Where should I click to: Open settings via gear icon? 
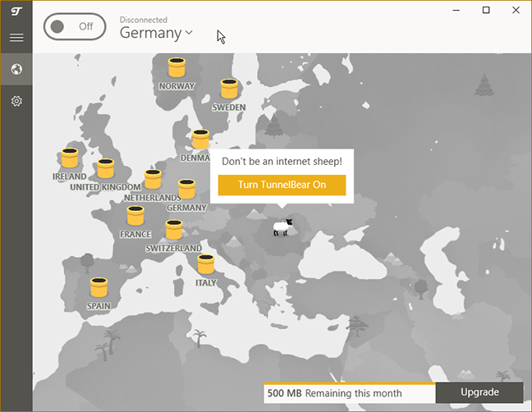pyautogui.click(x=16, y=101)
